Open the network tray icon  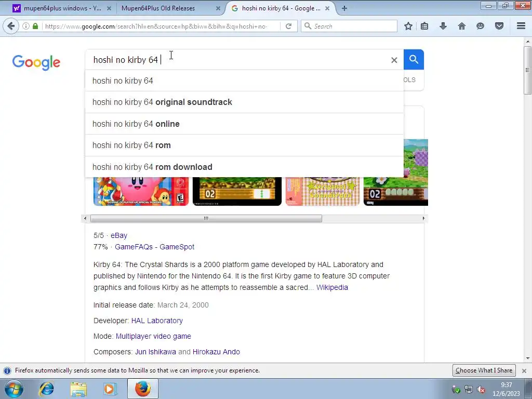coord(469,390)
